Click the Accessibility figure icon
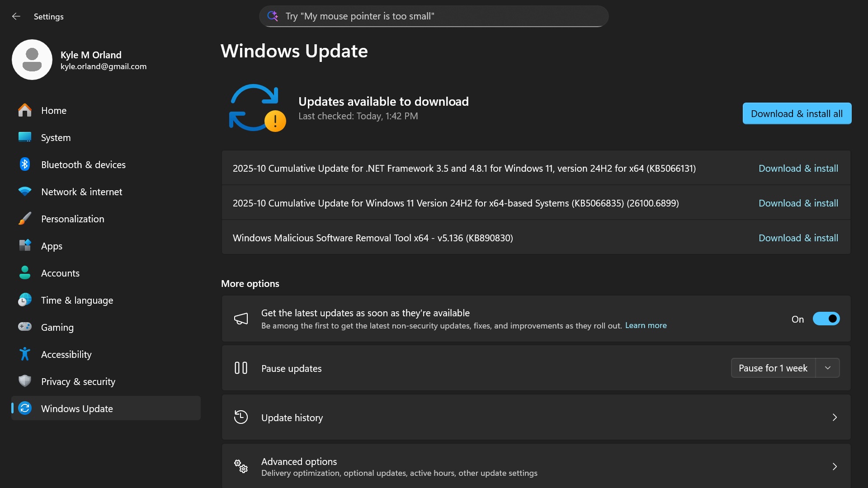This screenshot has height=488, width=868. [25, 354]
